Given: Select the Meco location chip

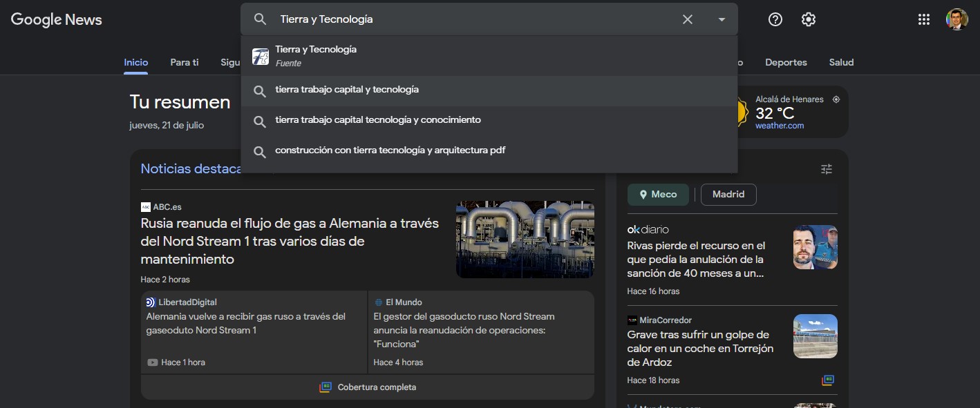Looking at the screenshot, I should click(x=659, y=195).
